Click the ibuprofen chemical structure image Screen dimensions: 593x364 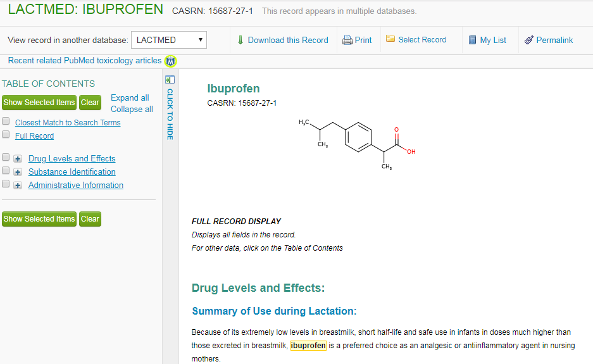click(357, 144)
